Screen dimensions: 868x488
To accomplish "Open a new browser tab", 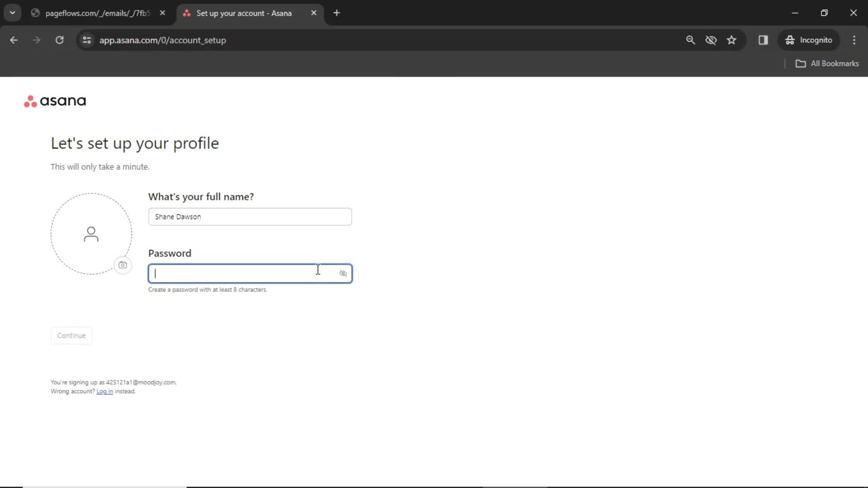I will (336, 13).
